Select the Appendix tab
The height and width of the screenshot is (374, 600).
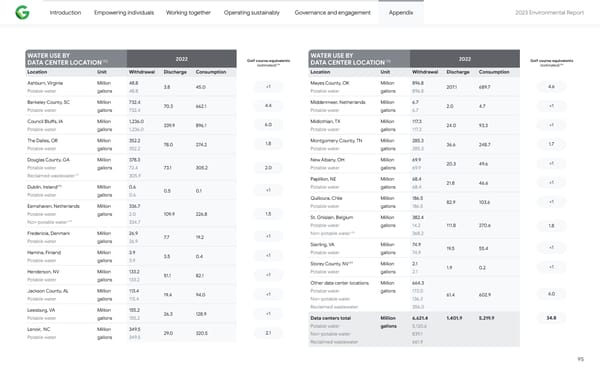[401, 13]
